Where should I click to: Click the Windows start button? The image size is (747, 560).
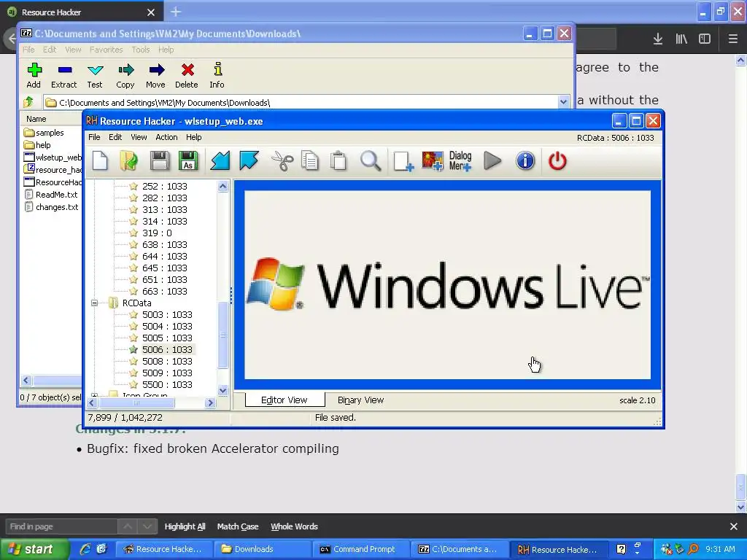click(x=34, y=549)
